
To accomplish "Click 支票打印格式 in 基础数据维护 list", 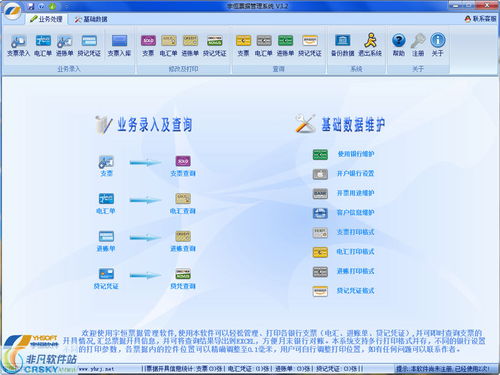I will point(343,232).
